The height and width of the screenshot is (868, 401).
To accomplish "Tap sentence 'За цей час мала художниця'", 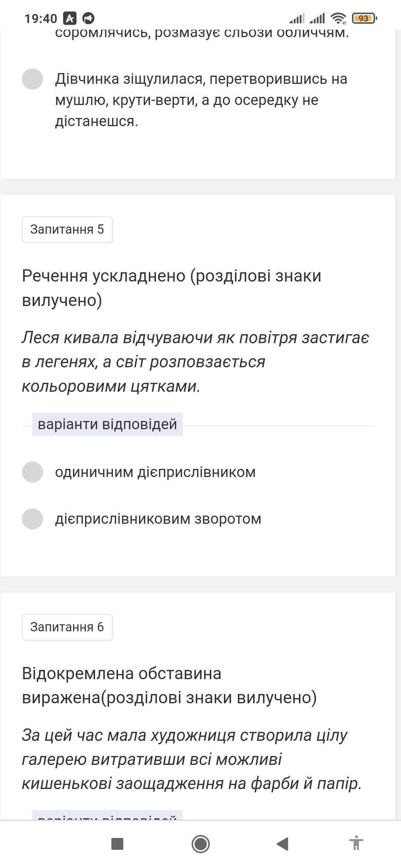I will (x=192, y=759).
